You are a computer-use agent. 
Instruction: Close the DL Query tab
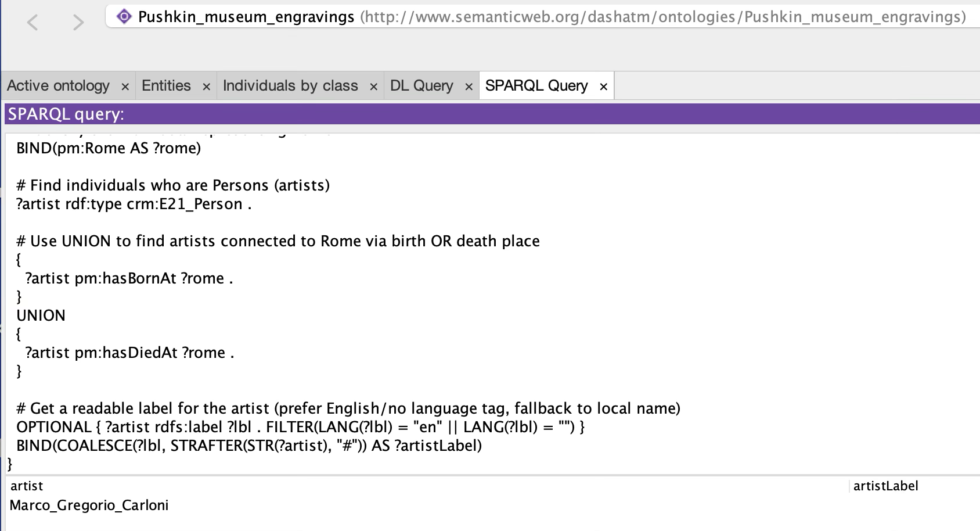(x=469, y=87)
